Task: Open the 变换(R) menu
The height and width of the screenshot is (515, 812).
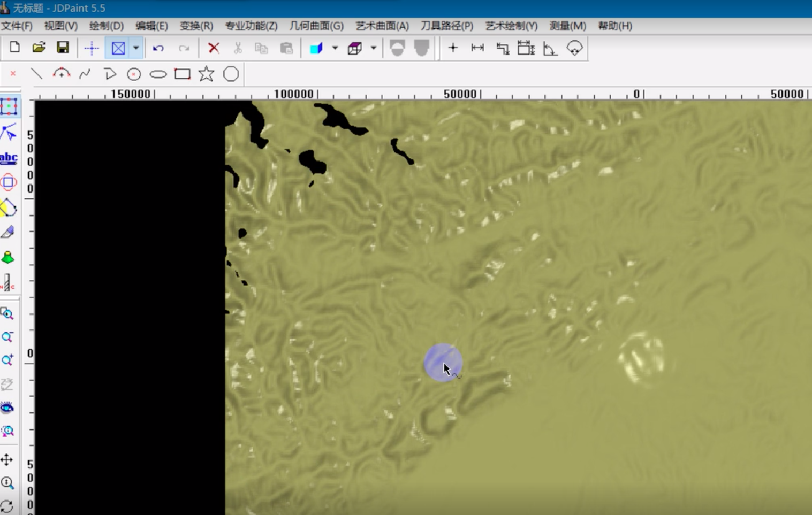Action: (x=196, y=26)
